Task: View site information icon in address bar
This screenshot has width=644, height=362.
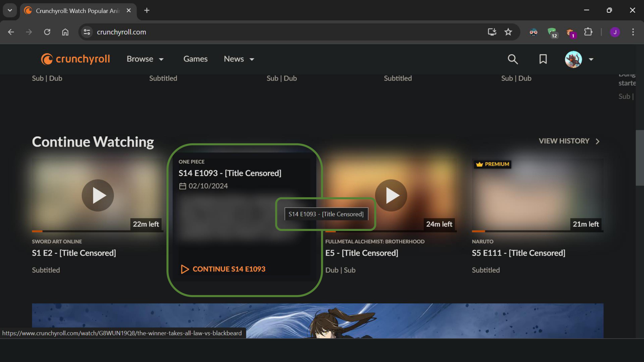Action: (x=87, y=32)
